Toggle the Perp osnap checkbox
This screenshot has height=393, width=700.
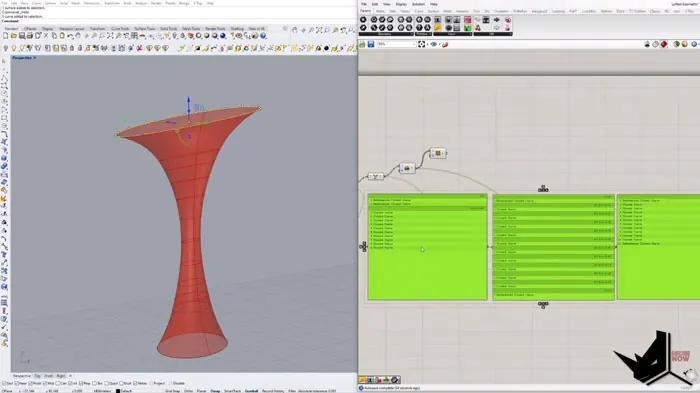(81, 383)
